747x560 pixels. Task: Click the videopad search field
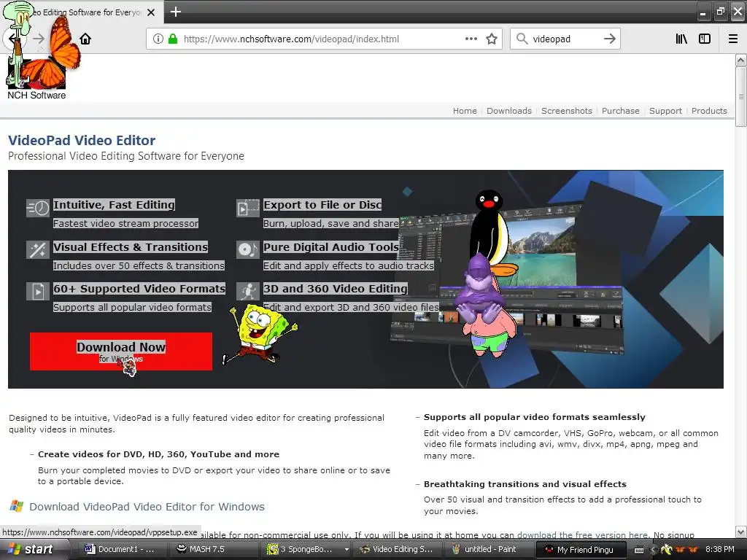click(565, 39)
